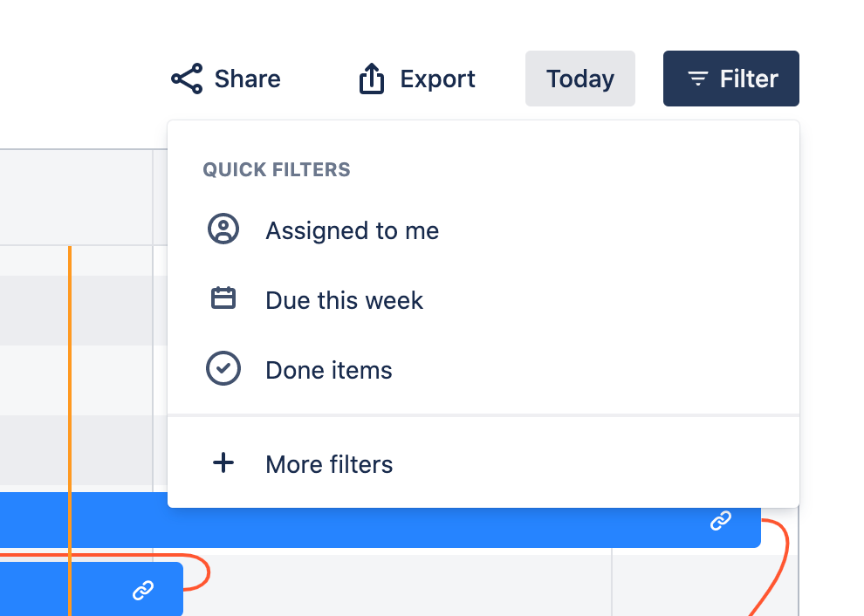Click the Export upload arrow icon
The image size is (864, 616).
372,79
